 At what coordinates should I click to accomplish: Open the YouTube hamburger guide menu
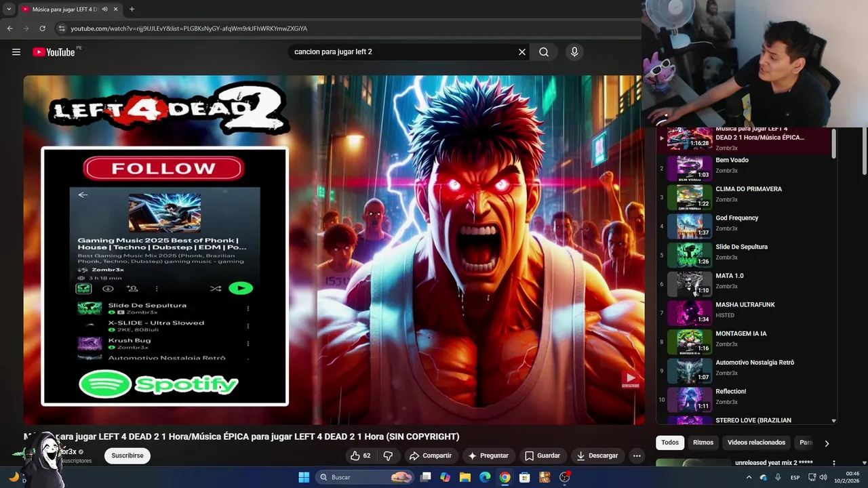pyautogui.click(x=16, y=52)
